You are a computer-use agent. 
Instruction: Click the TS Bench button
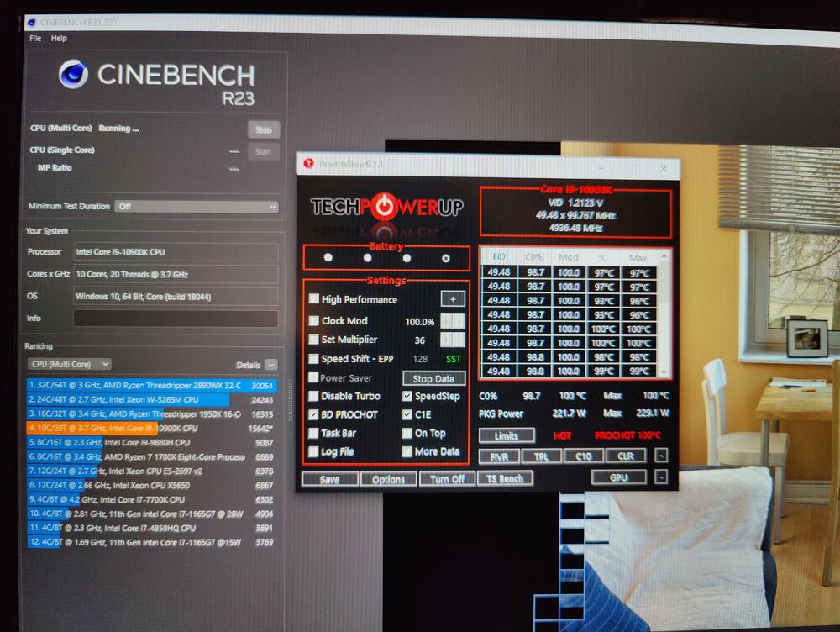click(504, 479)
